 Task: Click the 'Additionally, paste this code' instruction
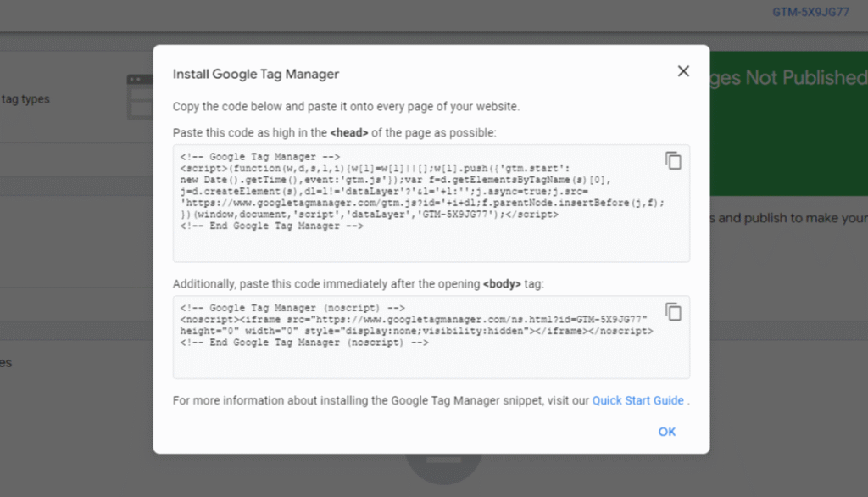(359, 283)
